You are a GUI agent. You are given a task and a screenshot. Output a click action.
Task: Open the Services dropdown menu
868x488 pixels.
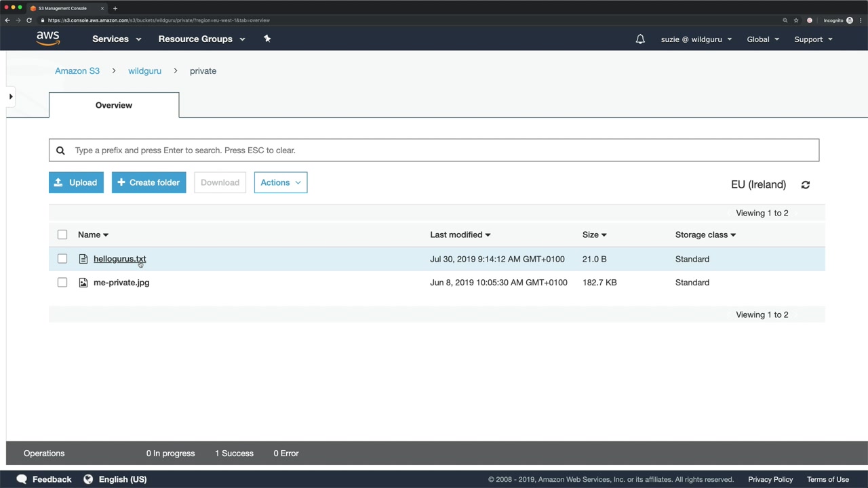coord(117,39)
